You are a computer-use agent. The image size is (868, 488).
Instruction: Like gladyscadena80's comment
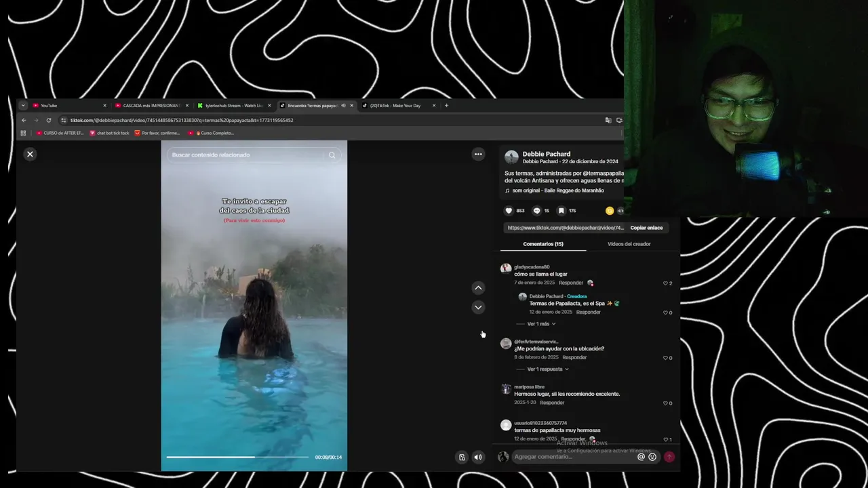(x=665, y=283)
